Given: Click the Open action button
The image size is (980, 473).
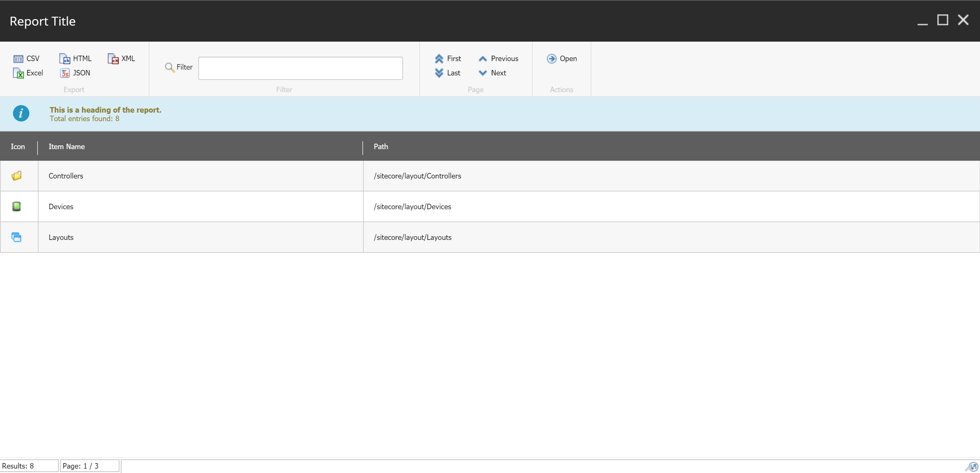Looking at the screenshot, I should coord(562,59).
